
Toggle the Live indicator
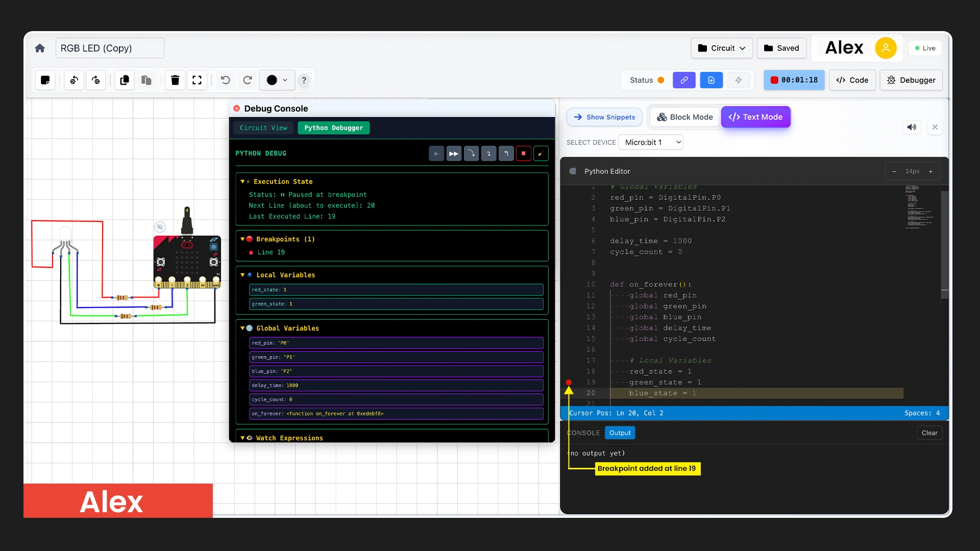tap(925, 48)
